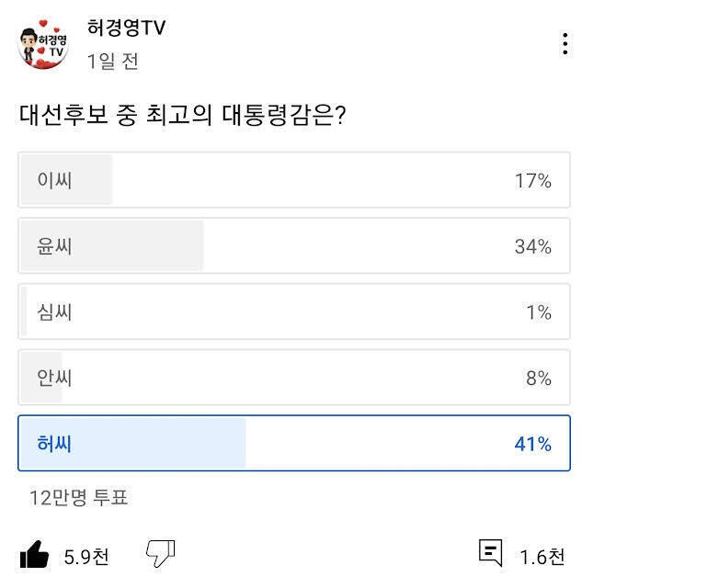
Task: Click the 1.6천 comment count
Action: [542, 556]
